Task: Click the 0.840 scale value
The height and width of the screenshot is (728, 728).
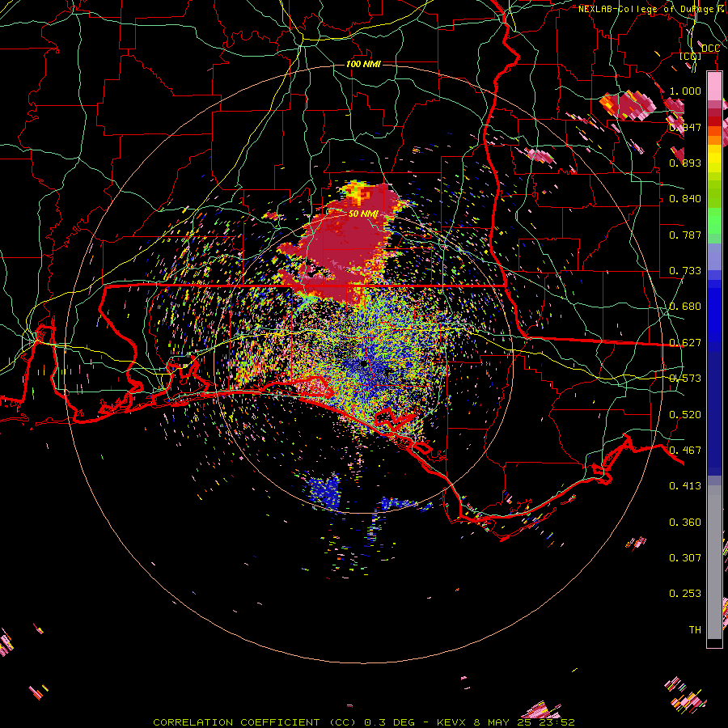Action: point(685,198)
